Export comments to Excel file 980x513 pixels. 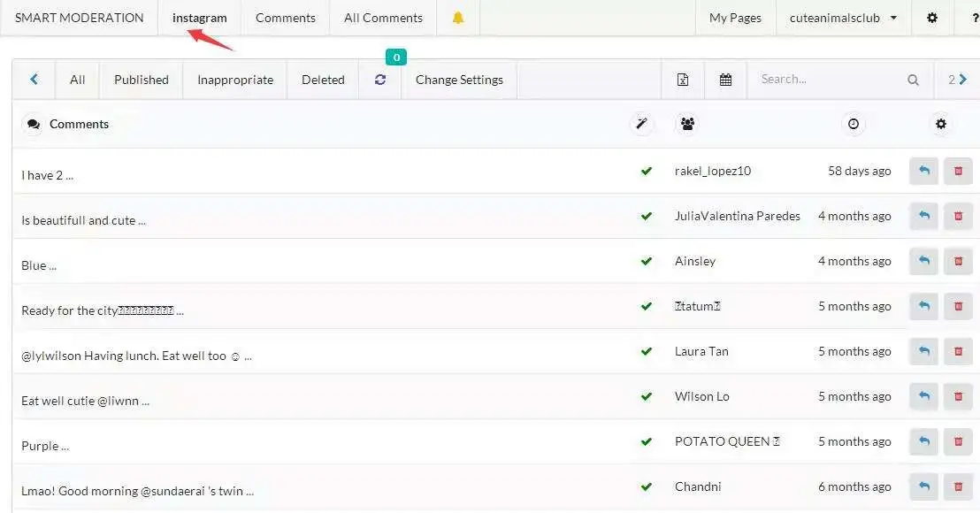click(683, 80)
